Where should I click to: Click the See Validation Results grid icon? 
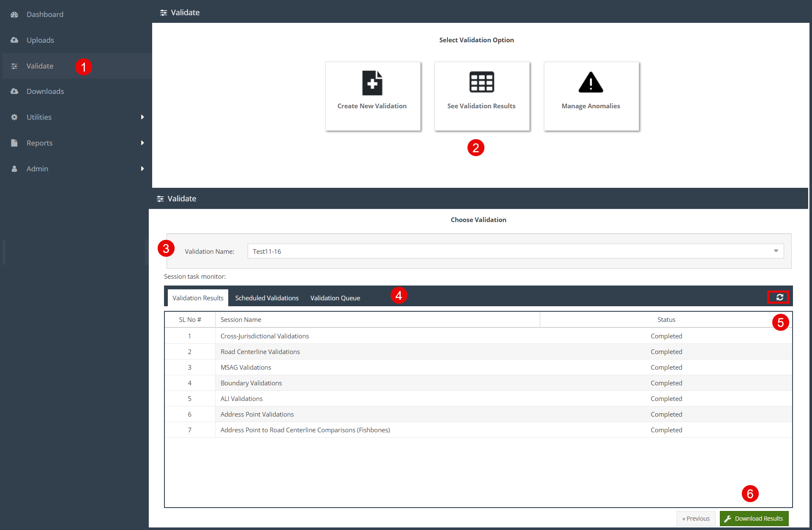pos(481,82)
